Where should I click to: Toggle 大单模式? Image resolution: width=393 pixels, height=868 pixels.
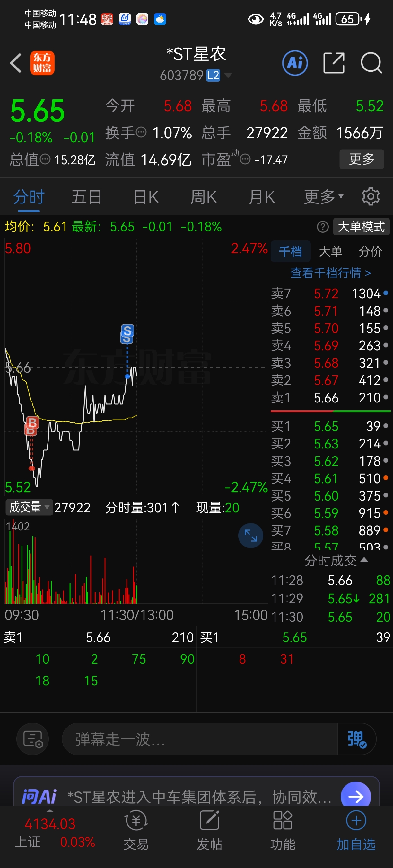[361, 227]
